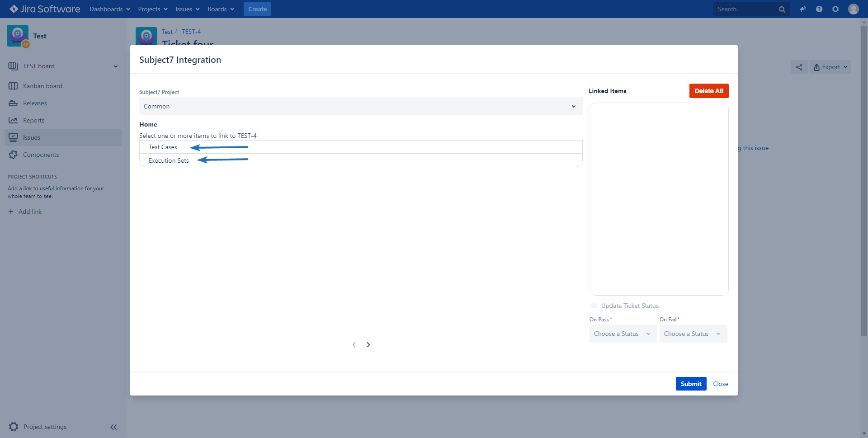Enable Update Ticket Status checkbox
Viewport: 868px width, 438px height.
[x=594, y=306]
